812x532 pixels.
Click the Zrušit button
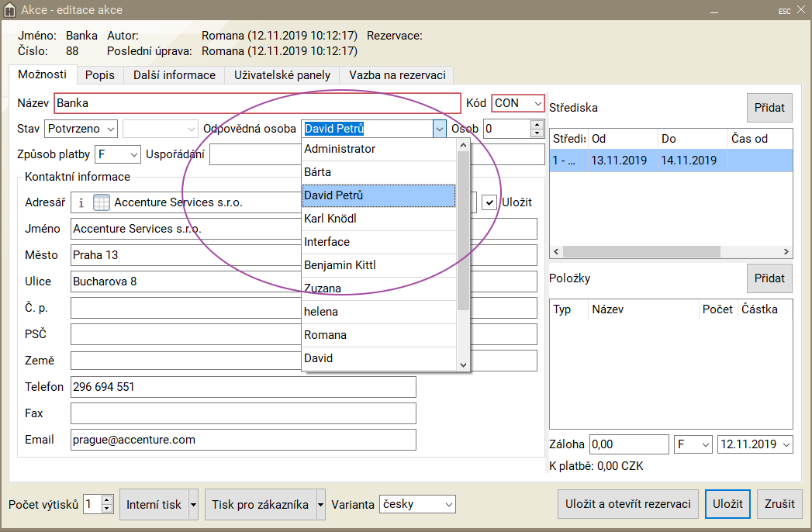(779, 504)
